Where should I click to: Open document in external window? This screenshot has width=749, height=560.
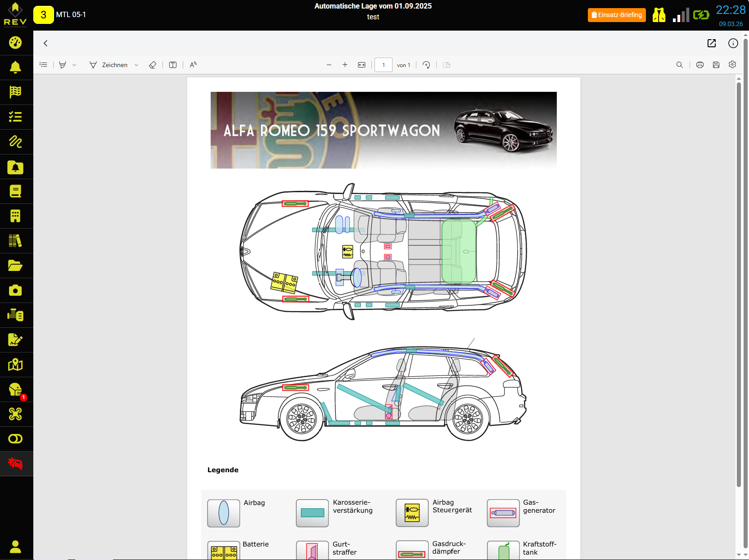(x=712, y=43)
